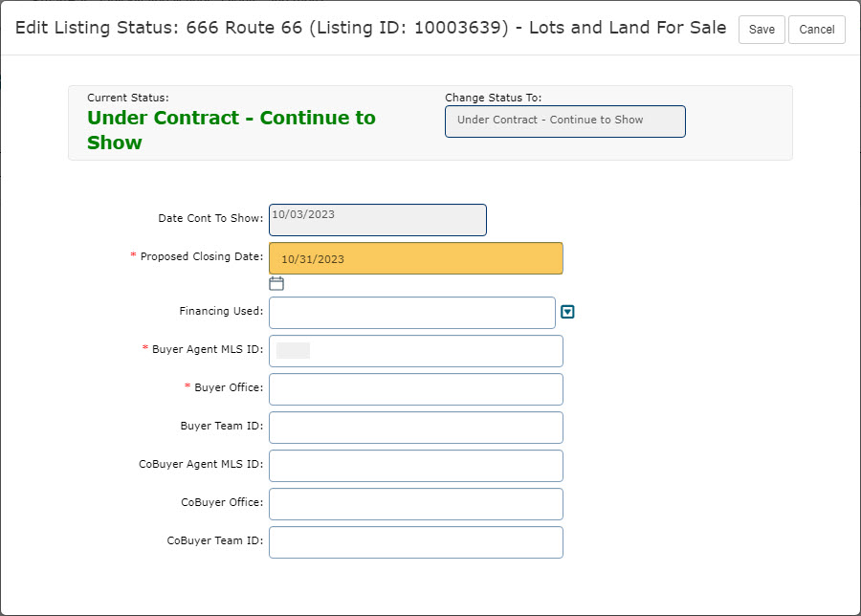Click the Buyer Office input field
Viewport: 861px width, 616px height.
(415, 389)
